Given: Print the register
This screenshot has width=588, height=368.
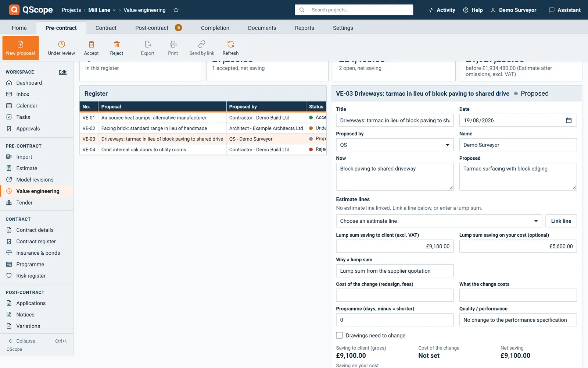Looking at the screenshot, I should pyautogui.click(x=173, y=48).
